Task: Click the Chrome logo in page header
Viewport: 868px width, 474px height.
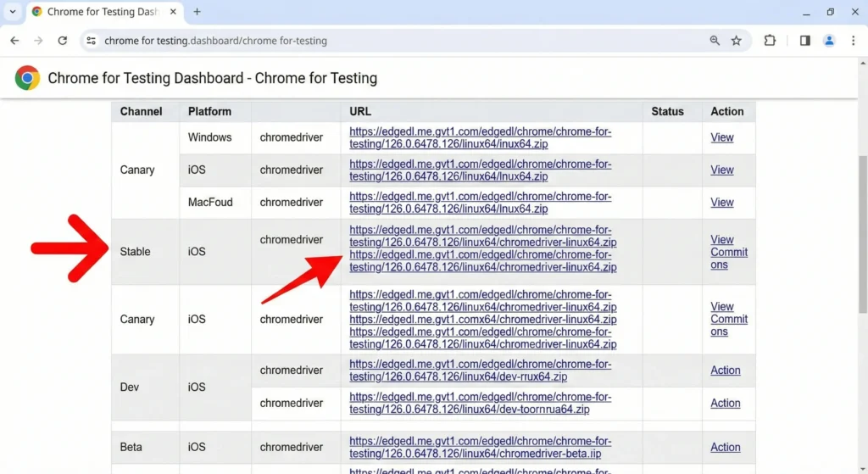Action: coord(27,78)
